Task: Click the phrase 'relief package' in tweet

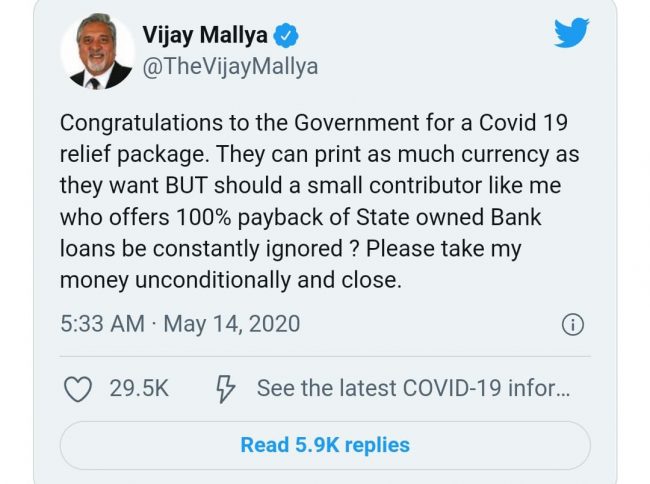Action: 132,155
